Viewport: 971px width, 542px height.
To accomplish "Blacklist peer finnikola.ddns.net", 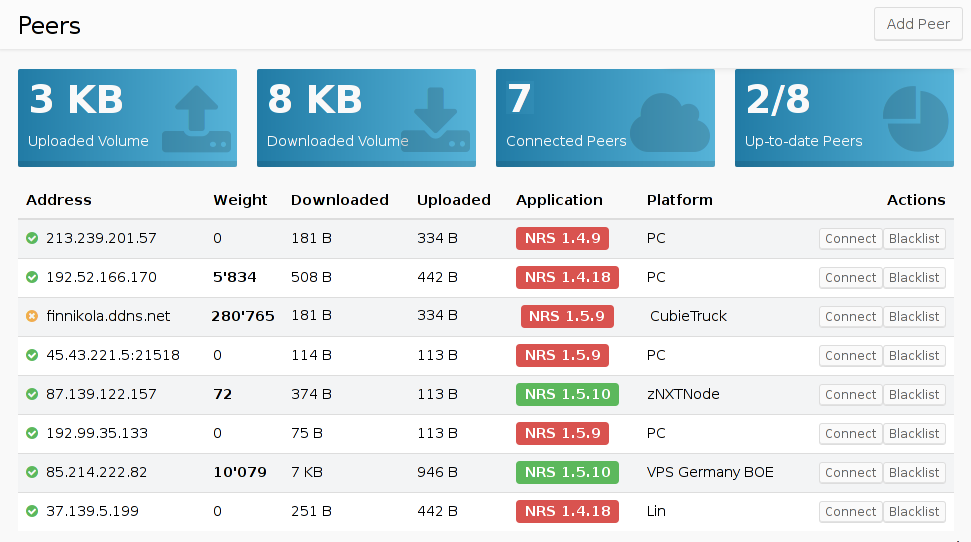I will tap(914, 317).
